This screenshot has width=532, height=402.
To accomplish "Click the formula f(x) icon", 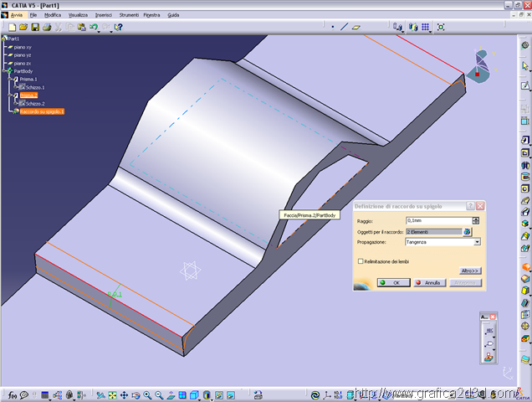I will 13,394.
